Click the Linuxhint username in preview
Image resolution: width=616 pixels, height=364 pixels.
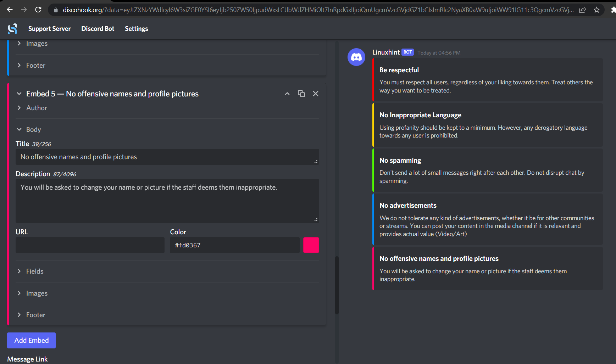[386, 52]
